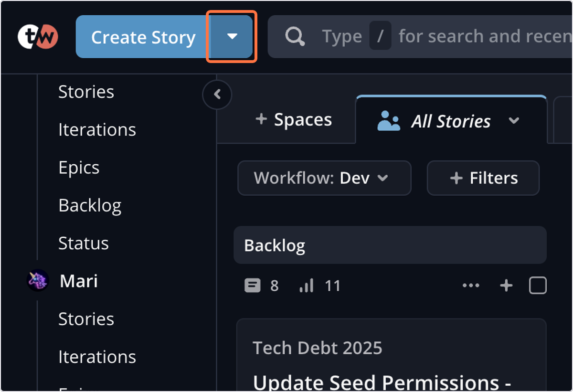Expand the All Stories tab chevron
The image size is (573, 392).
pyautogui.click(x=514, y=121)
